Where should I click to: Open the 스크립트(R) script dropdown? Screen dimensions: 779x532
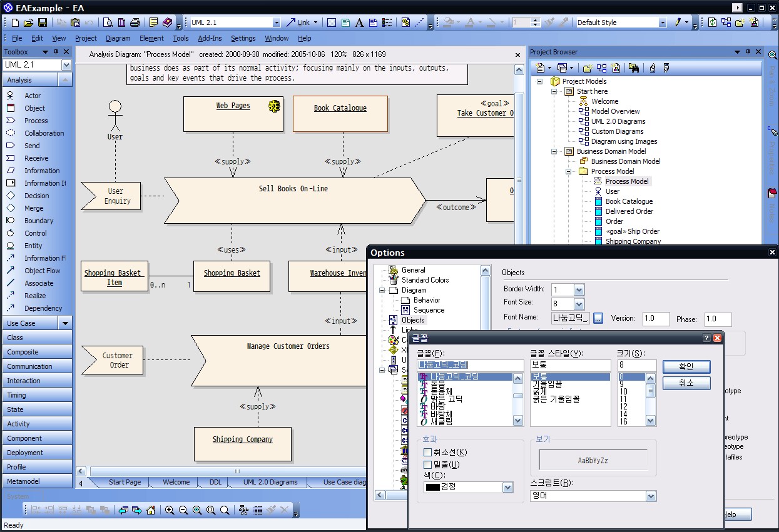[651, 496]
